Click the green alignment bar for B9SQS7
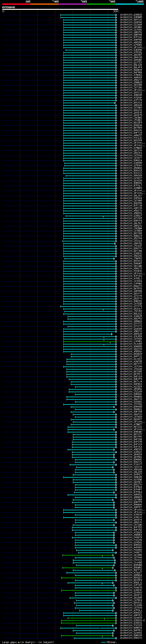The image size is (146, 644). click(x=89, y=578)
